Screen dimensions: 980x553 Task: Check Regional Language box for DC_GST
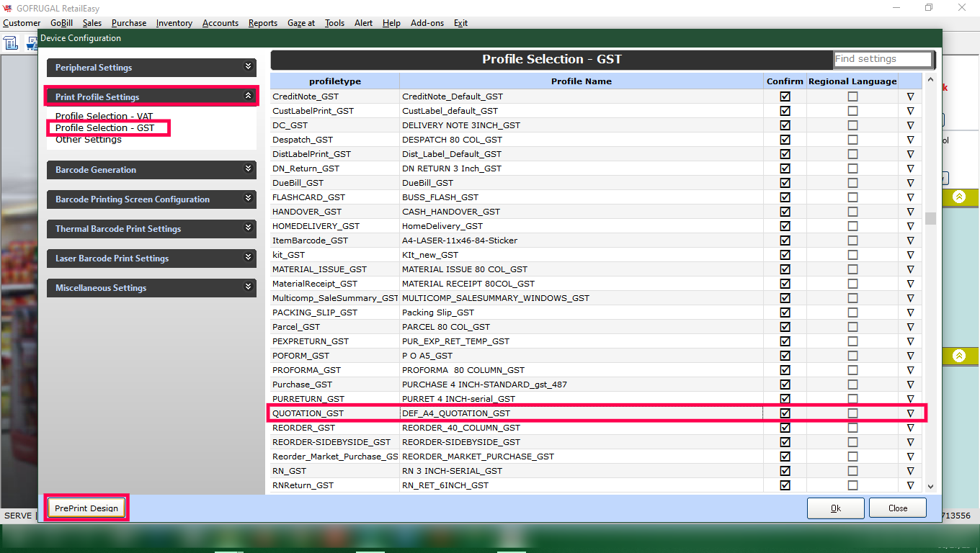click(x=852, y=125)
